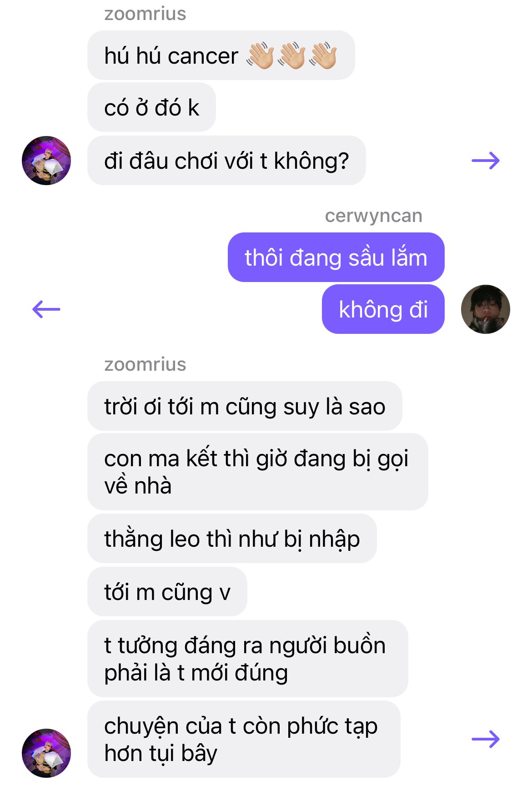Open zoomrius avatar next to "đi đâu chơi" message
Screen dimensions: 532x791
point(46,161)
